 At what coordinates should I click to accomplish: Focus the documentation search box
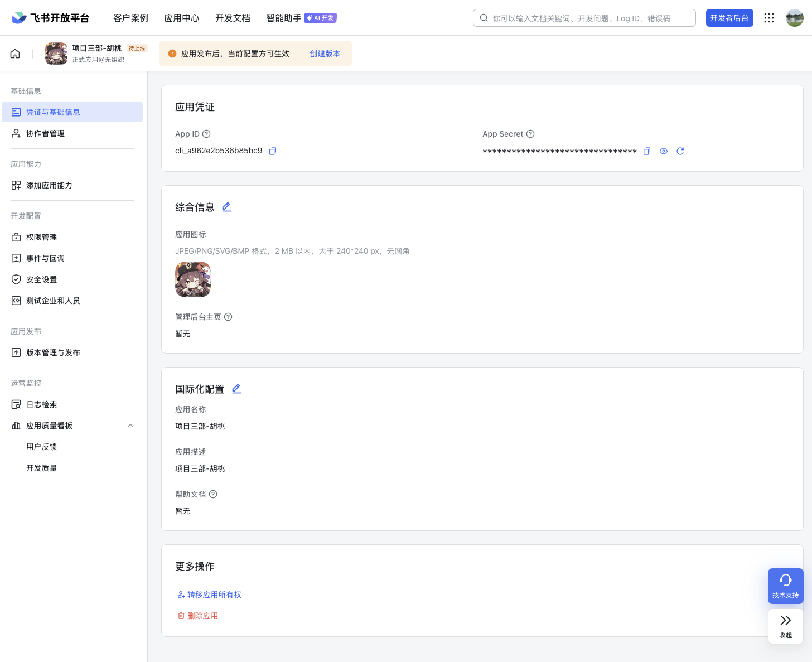coord(586,18)
